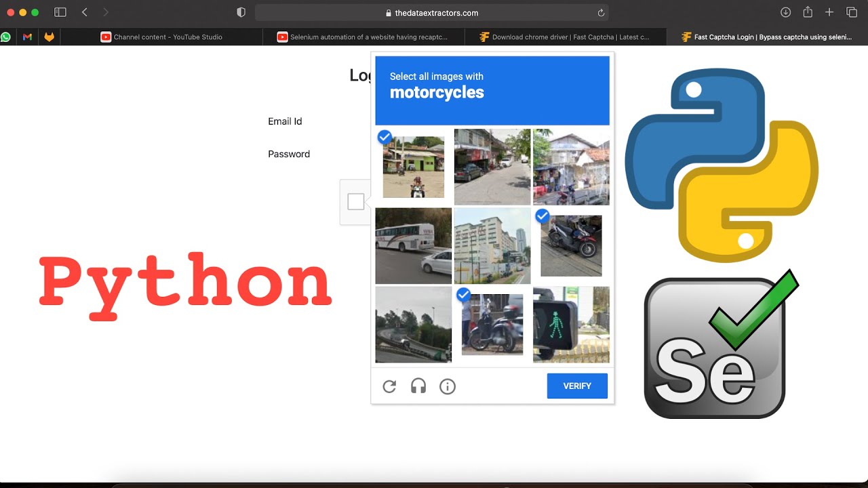The width and height of the screenshot is (868, 488).
Task: Reload page using address bar refresh icon
Action: (x=601, y=13)
